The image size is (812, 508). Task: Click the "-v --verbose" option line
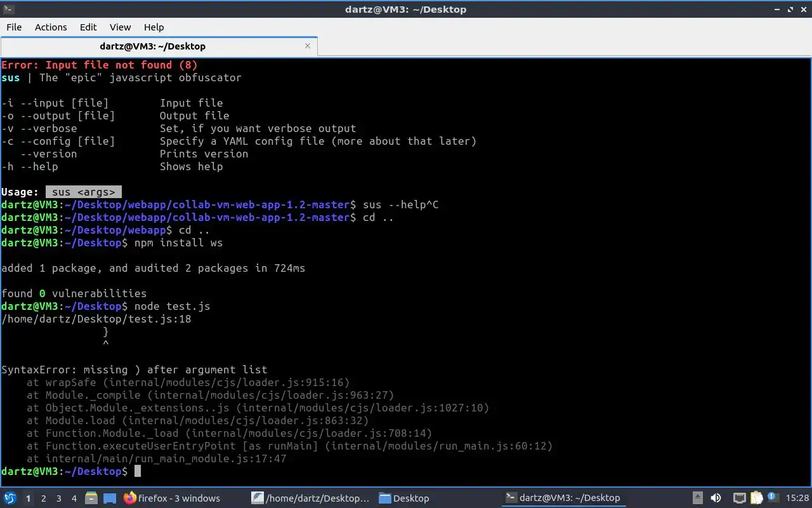178,128
